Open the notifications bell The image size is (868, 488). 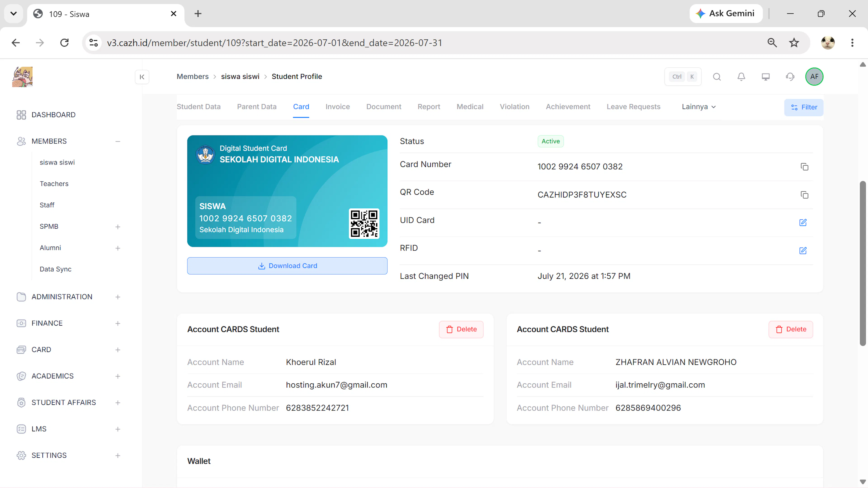[x=741, y=77]
